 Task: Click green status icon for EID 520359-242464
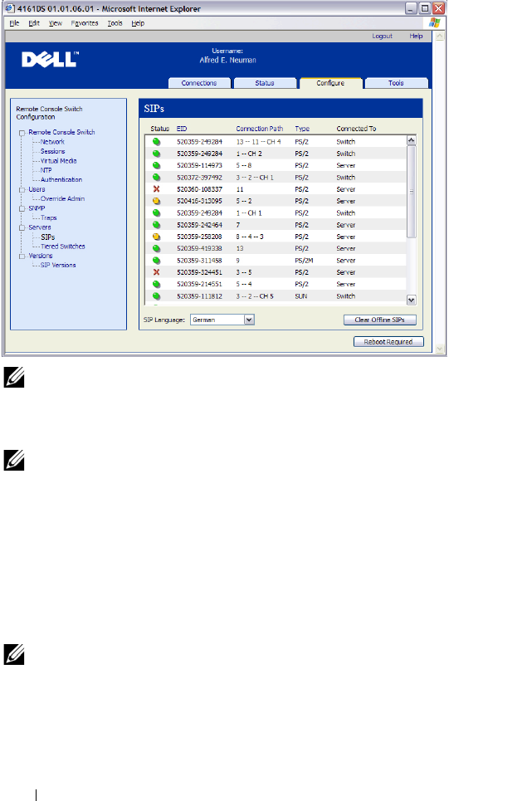[157, 225]
